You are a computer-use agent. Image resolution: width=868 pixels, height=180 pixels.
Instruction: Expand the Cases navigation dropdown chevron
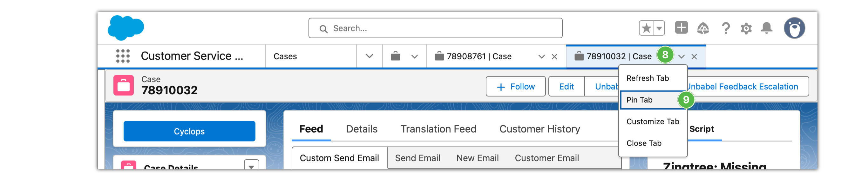coord(369,56)
